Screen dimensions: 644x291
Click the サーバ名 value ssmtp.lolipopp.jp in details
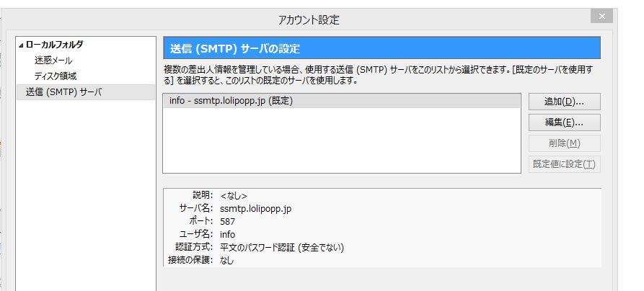(255, 209)
